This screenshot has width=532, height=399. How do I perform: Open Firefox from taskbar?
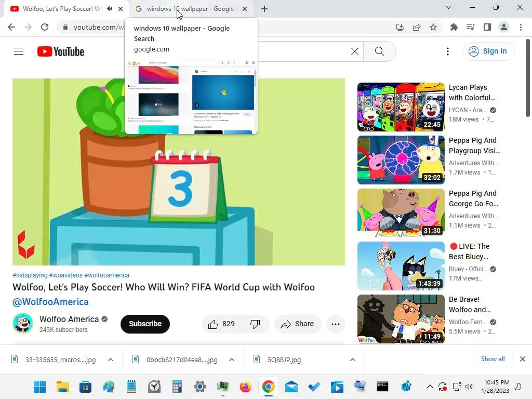(x=246, y=387)
